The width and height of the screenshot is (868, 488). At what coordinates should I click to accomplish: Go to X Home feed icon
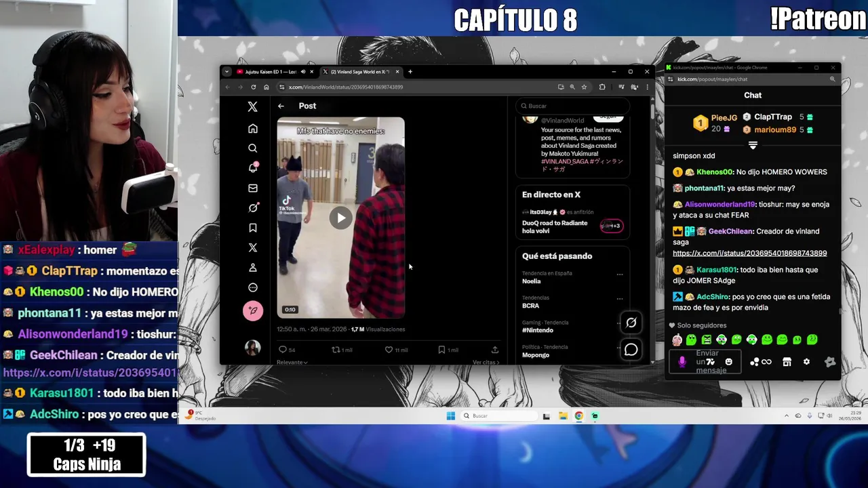252,129
